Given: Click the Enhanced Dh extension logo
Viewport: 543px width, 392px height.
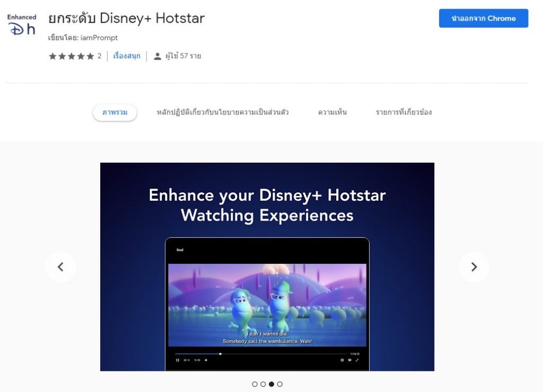Looking at the screenshot, I should (x=22, y=24).
